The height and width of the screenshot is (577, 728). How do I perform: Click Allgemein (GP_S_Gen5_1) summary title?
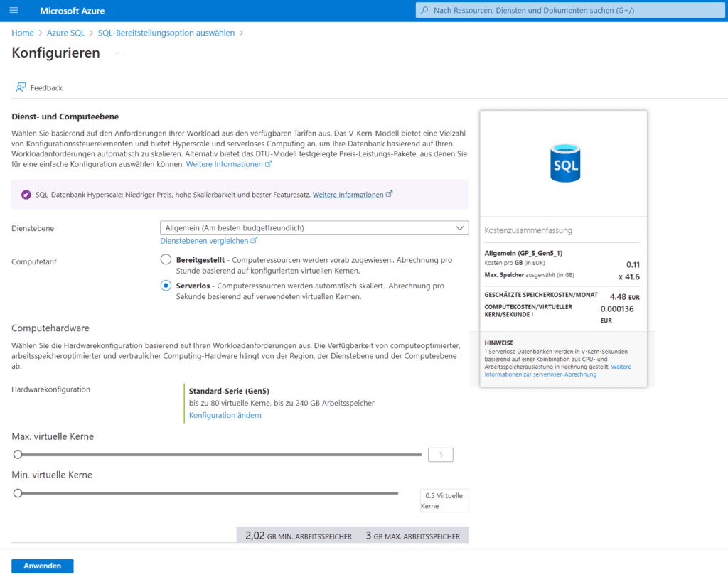coord(523,253)
